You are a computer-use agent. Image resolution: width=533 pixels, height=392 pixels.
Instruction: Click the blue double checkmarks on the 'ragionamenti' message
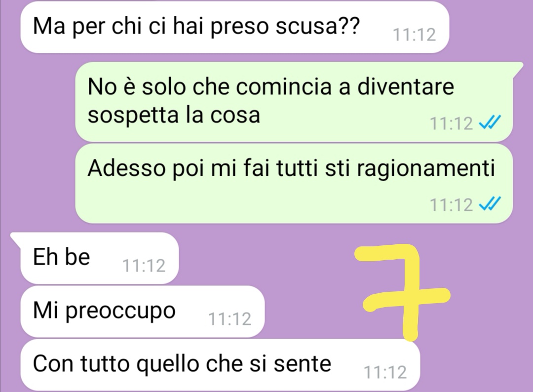[x=490, y=204]
